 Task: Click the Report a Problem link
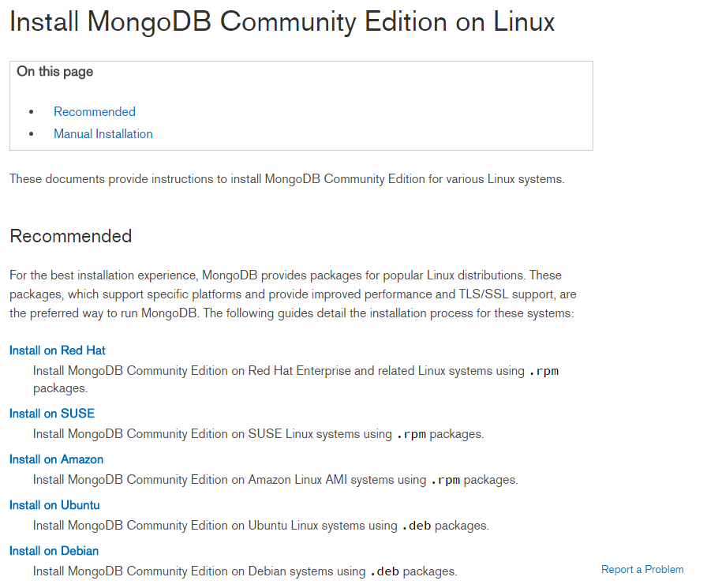click(x=642, y=570)
